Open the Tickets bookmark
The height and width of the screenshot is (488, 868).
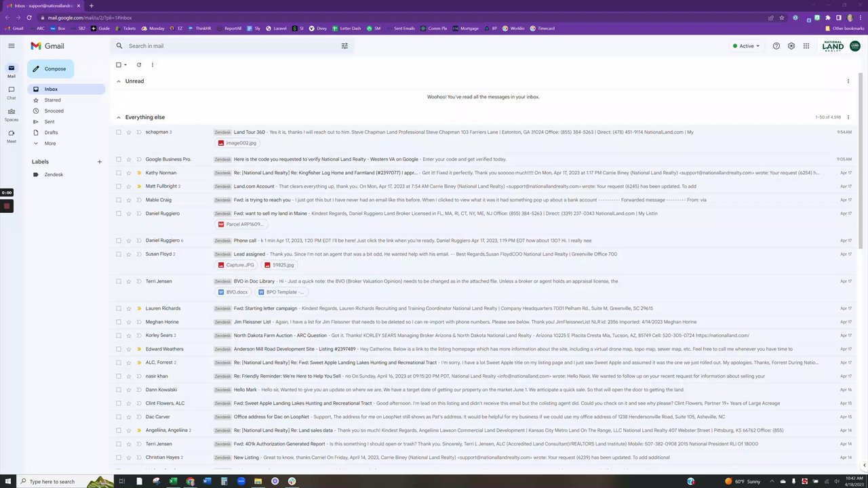[x=125, y=28]
